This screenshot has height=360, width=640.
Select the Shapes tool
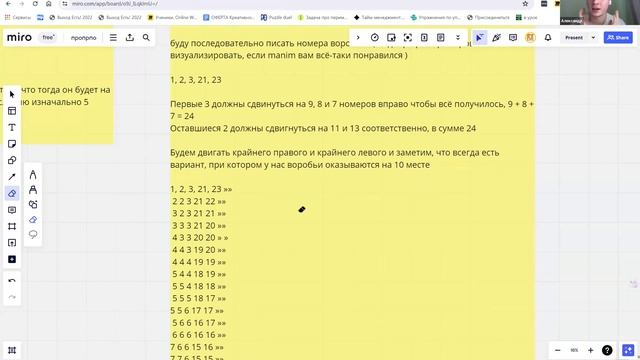pos(12,160)
